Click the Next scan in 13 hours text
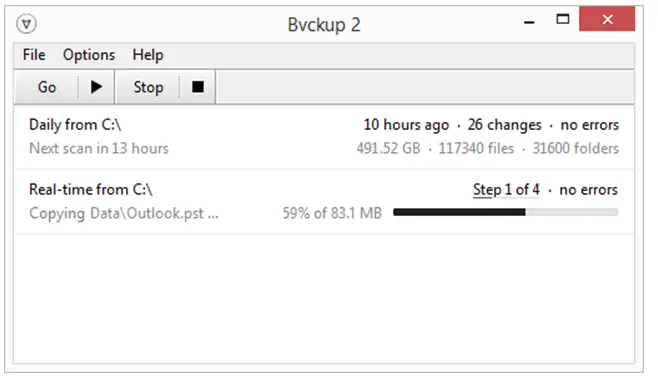Screen dimensions: 658x386 point(99,149)
